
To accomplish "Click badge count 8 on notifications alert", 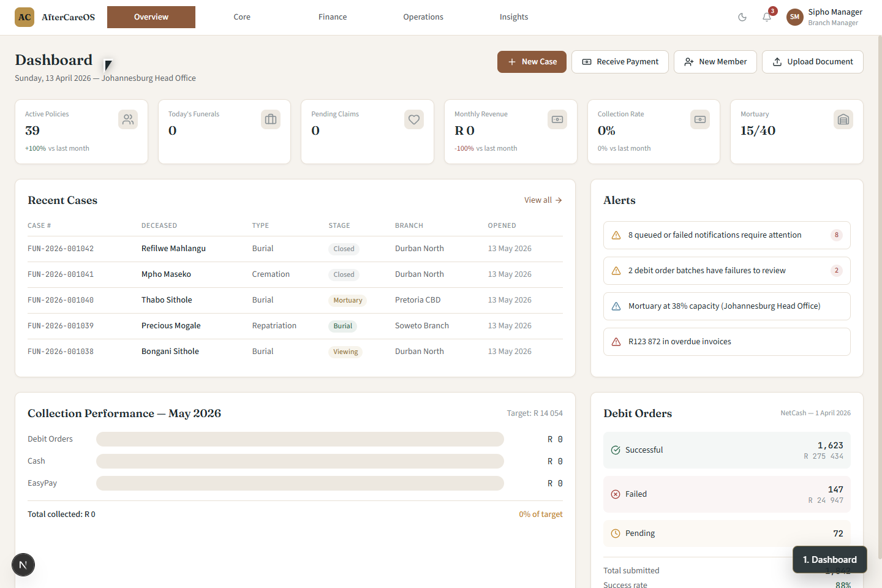I will click(837, 235).
